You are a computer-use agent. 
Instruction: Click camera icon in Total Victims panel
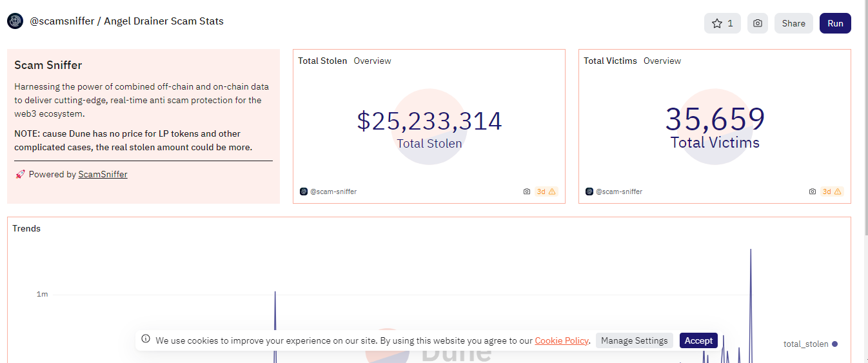(813, 191)
